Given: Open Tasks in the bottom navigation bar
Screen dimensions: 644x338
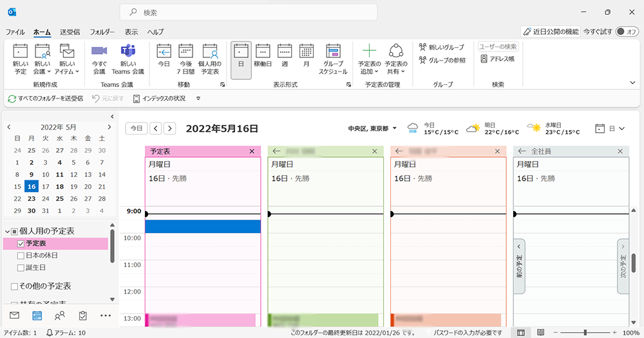Looking at the screenshot, I should (82, 315).
